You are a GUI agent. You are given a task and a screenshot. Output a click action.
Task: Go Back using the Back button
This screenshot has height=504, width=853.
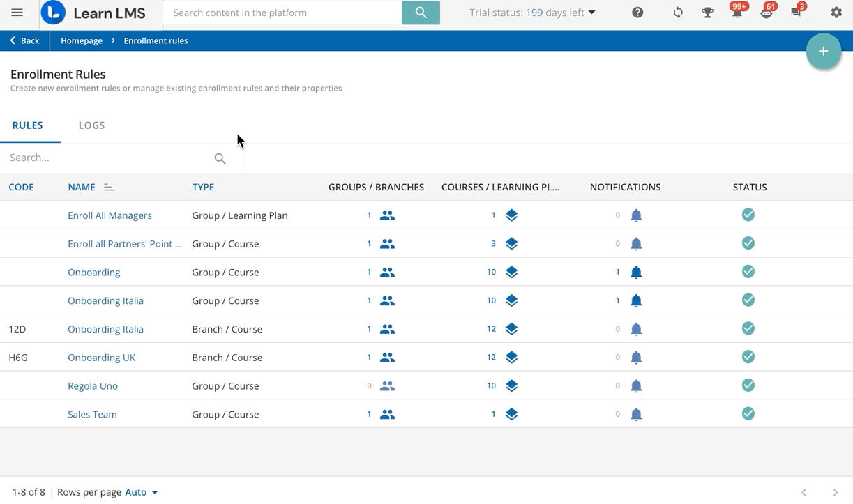coord(24,40)
